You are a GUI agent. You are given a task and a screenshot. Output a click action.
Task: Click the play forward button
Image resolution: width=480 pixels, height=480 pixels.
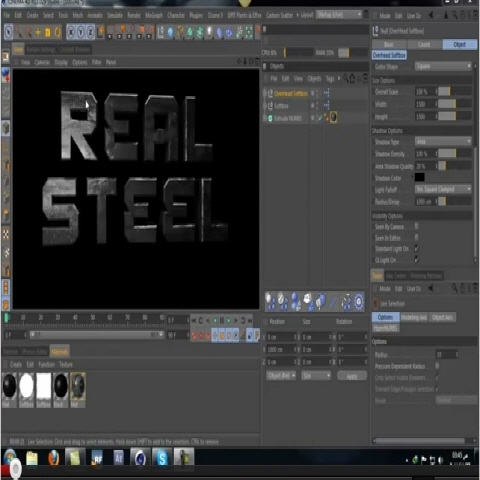click(229, 321)
